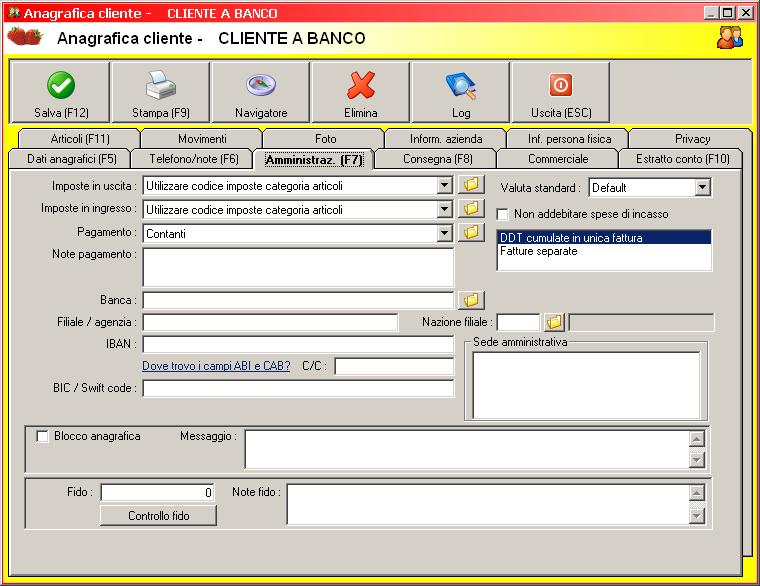Open 'Dove trovo i campi ABI e CAB?' link
The height and width of the screenshot is (586, 760).
pos(216,366)
